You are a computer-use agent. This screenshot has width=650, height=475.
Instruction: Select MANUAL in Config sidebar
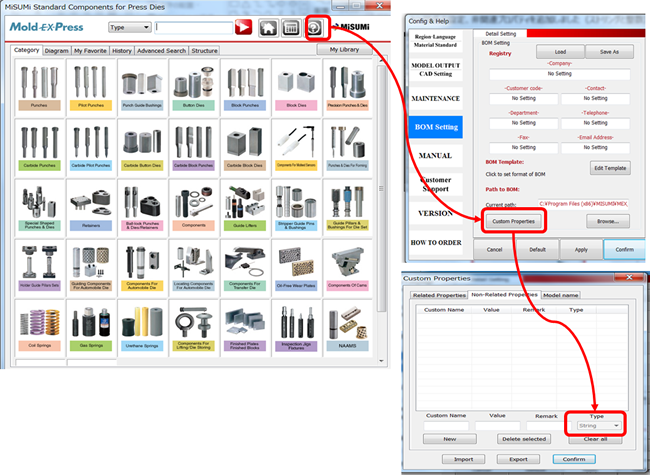tap(436, 155)
